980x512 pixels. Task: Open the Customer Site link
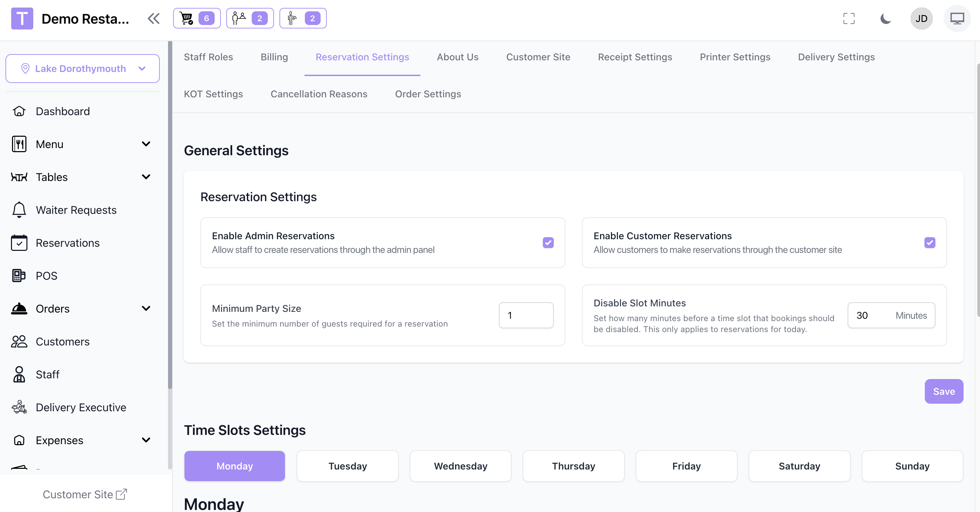84,494
